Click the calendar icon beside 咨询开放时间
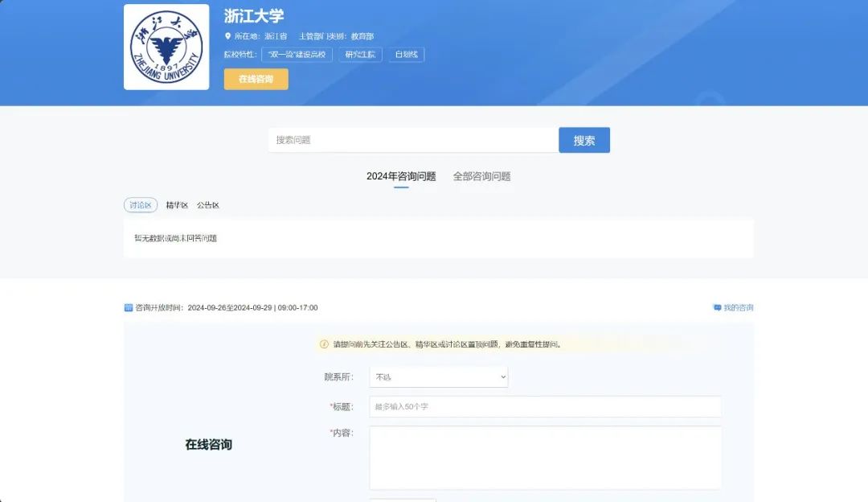 pos(129,307)
